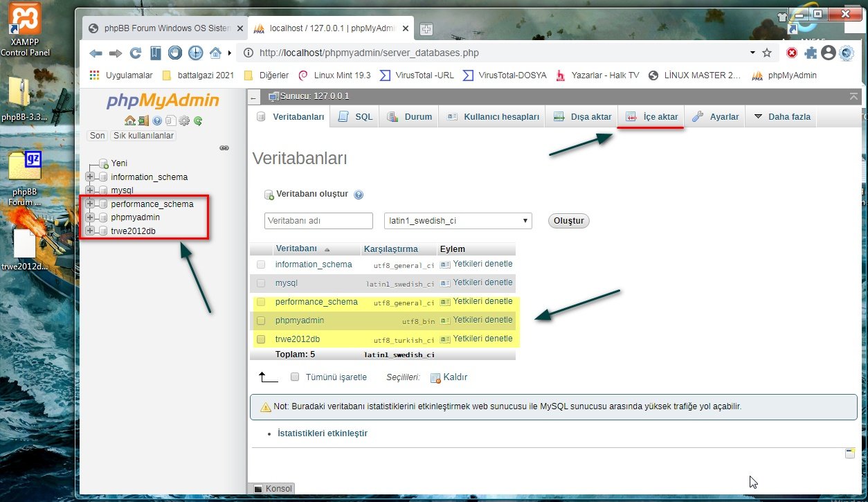The height and width of the screenshot is (502, 868).
Task: Click Yeni in the database tree
Action: 119,163
